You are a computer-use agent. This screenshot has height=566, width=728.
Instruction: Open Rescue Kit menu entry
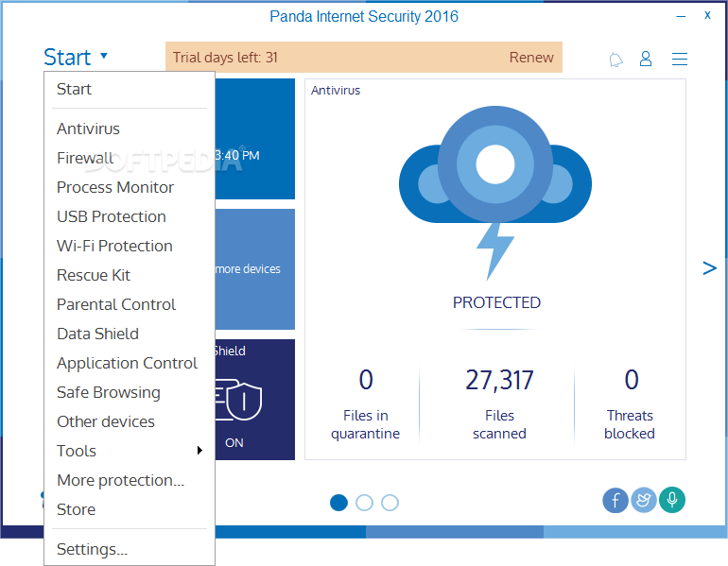tap(130, 275)
